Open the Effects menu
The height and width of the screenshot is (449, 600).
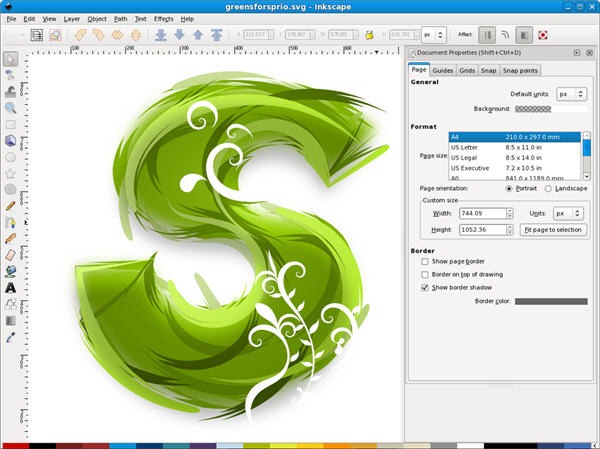163,18
